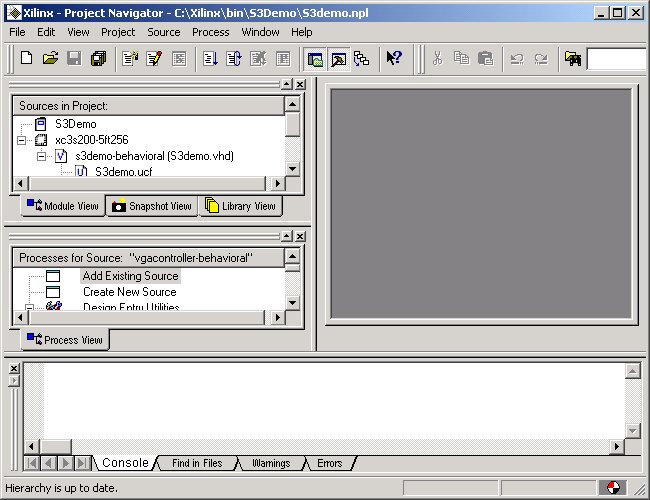Click the Redo toolbar icon
This screenshot has height=500, width=650.
541,59
